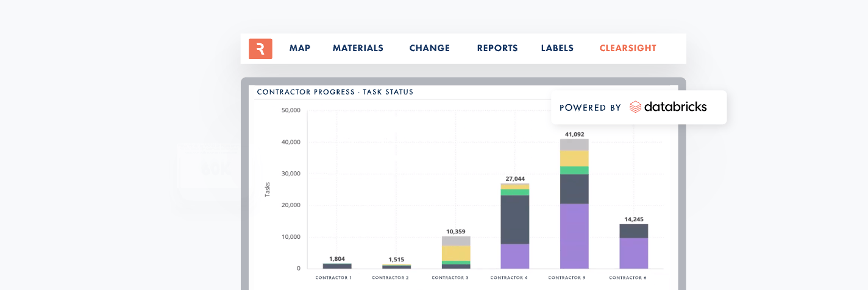Select the purple segment of Contractor 6 bar
This screenshot has height=290, width=868.
(633, 253)
